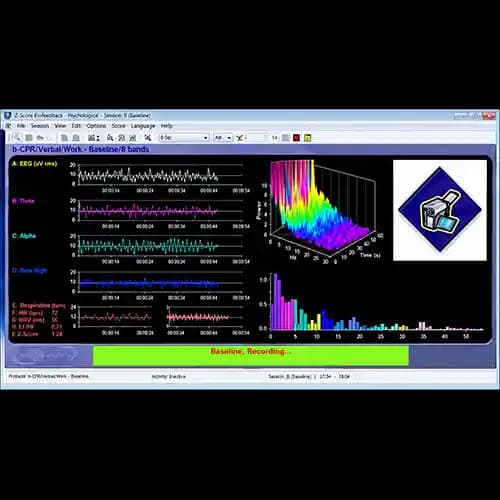Viewport: 500px width, 500px height.
Task: Open the File menu
Action: 21,126
